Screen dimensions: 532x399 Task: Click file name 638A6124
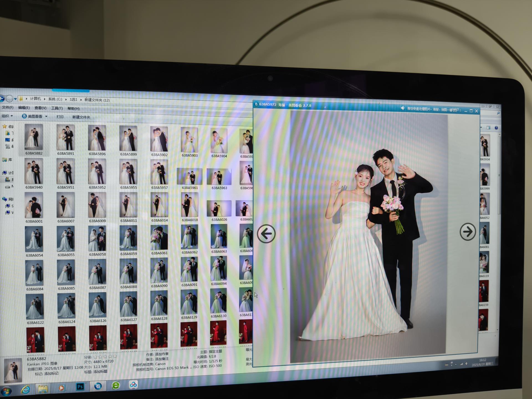coord(67,322)
